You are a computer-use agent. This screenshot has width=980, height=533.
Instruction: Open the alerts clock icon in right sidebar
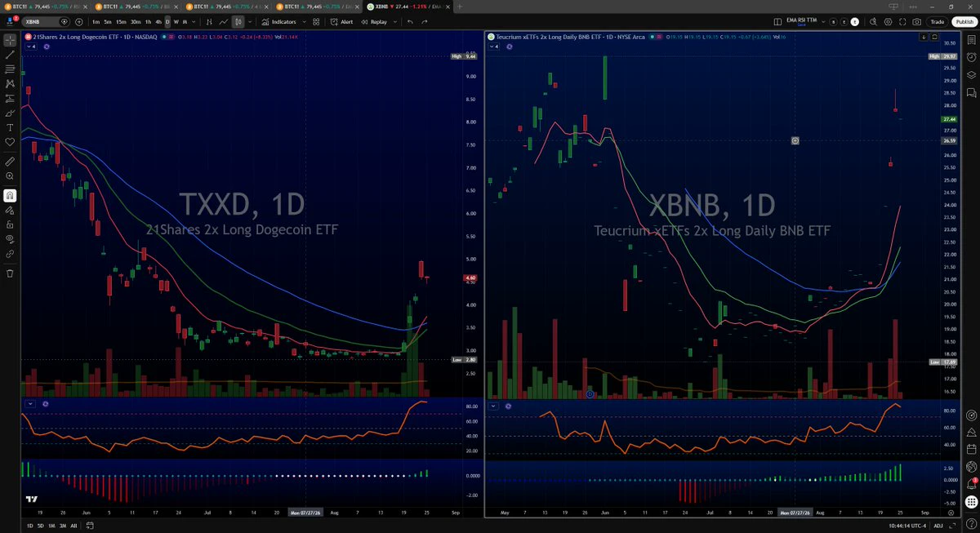coord(972,56)
